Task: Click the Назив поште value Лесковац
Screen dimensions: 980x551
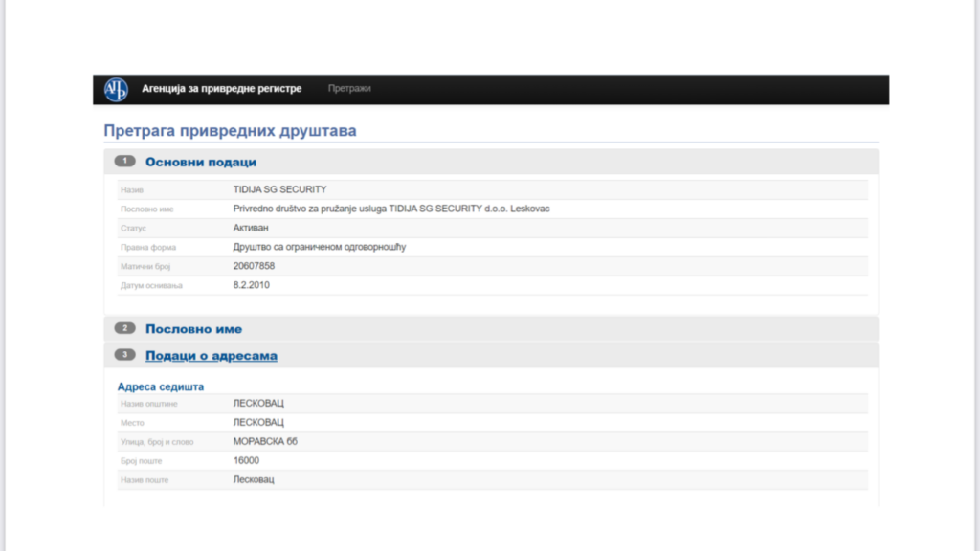Action: click(254, 479)
